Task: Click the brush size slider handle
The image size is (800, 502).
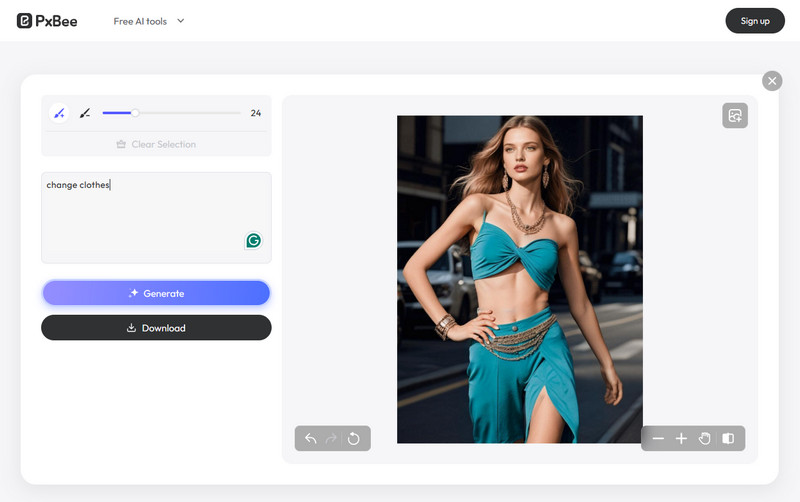Action: [x=136, y=113]
